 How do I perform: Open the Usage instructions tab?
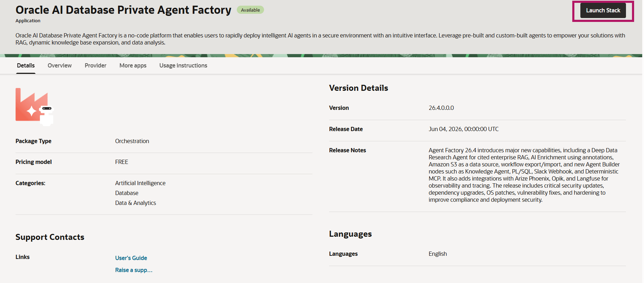click(x=183, y=65)
